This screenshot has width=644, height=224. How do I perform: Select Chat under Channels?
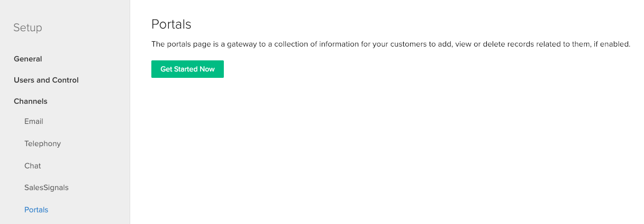(x=33, y=166)
